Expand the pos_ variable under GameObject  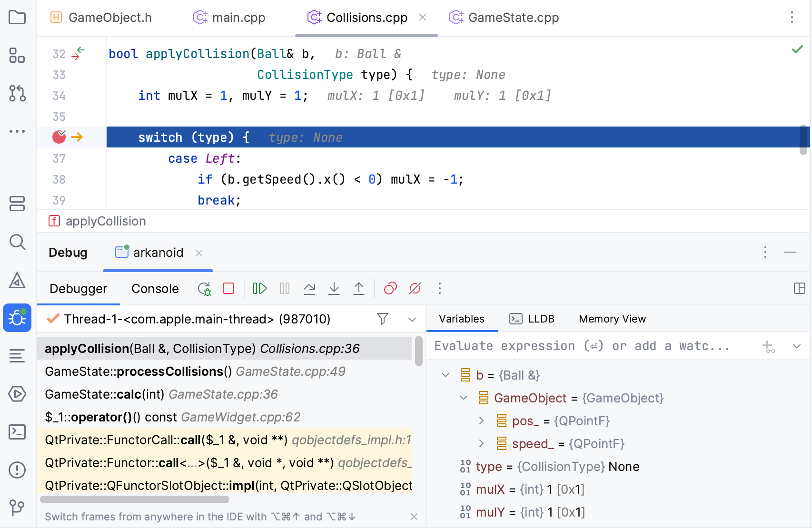coord(481,420)
